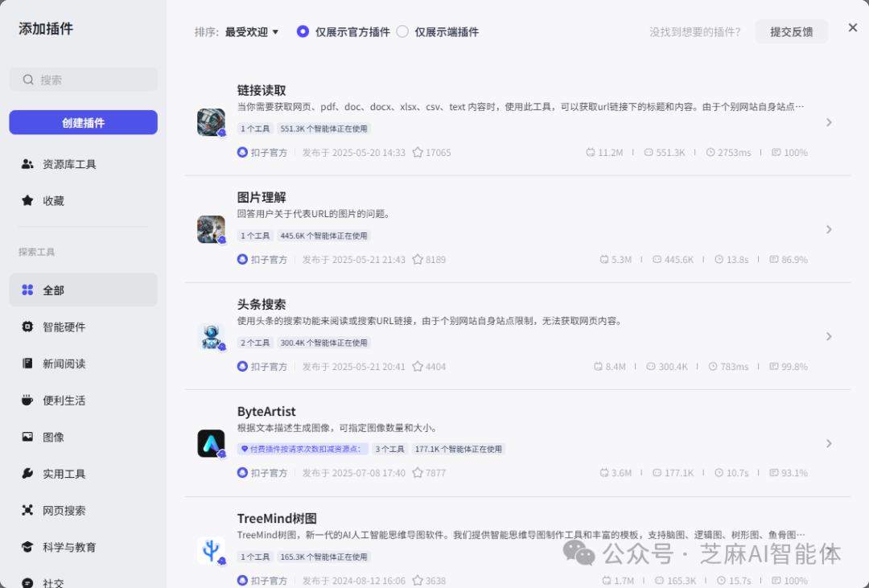This screenshot has width=869, height=588.
Task: Click the 3个工具 tag on ByteArtist
Action: pos(389,449)
